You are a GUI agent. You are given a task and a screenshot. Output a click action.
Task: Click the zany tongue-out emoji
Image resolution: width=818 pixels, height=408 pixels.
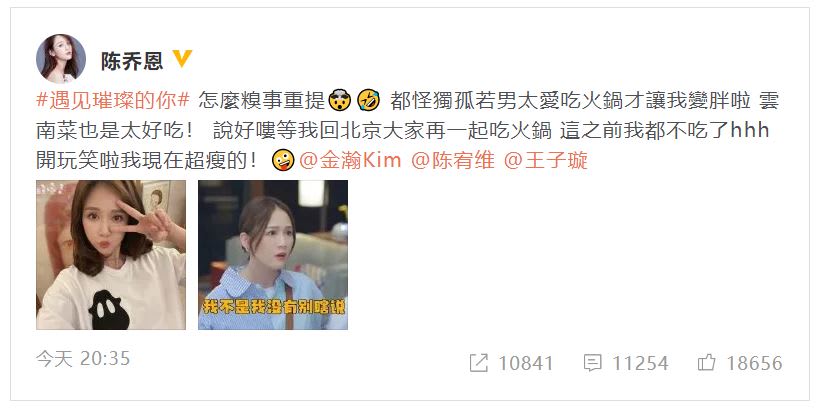[283, 160]
